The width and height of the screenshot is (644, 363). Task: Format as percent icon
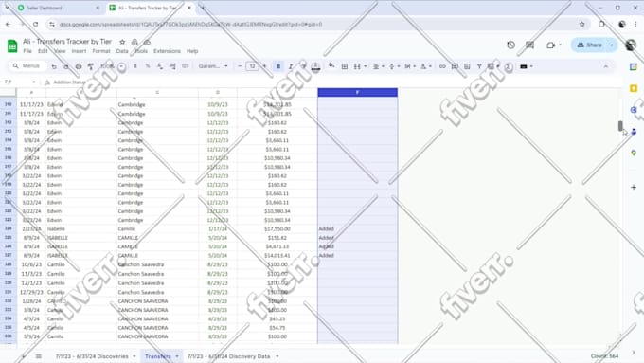(x=148, y=66)
